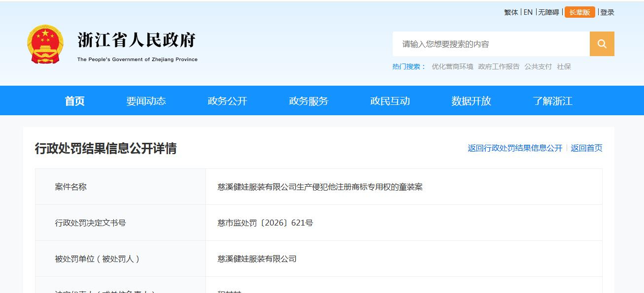The width and height of the screenshot is (644, 293).
Task: Search hot topic 政府工作报告
Action: click(x=499, y=66)
